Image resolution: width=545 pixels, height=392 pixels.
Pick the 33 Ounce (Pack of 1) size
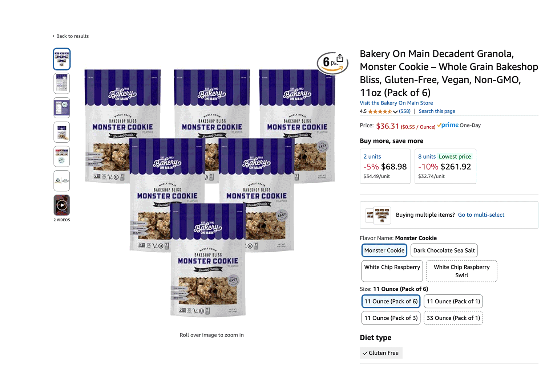click(x=453, y=318)
